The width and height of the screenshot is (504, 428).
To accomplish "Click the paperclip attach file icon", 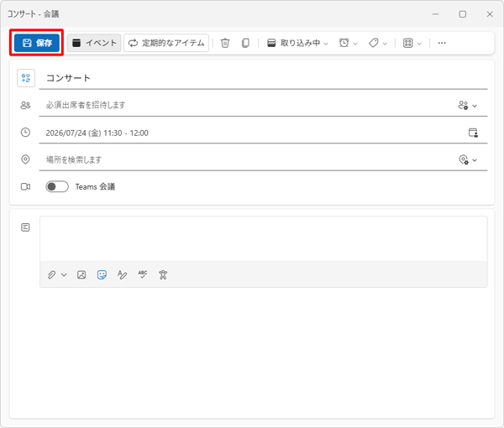I will pos(51,275).
